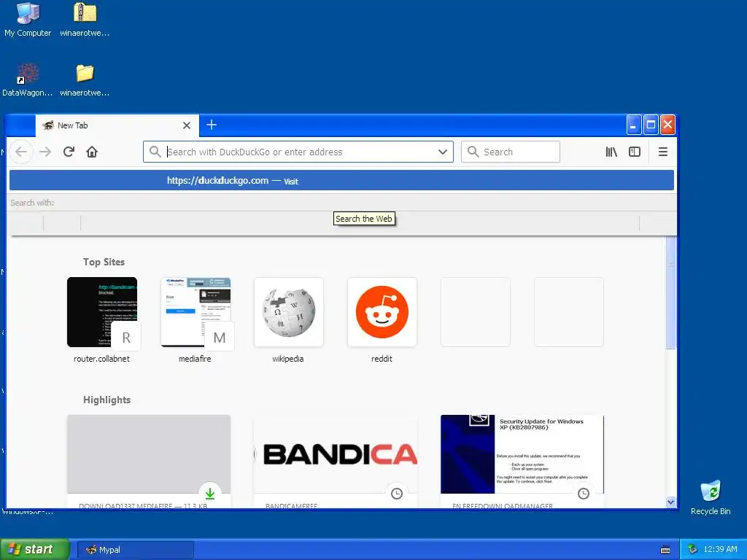Viewport: 747px width, 560px height.
Task: Click the forward arrow navigation button
Action: (x=45, y=152)
